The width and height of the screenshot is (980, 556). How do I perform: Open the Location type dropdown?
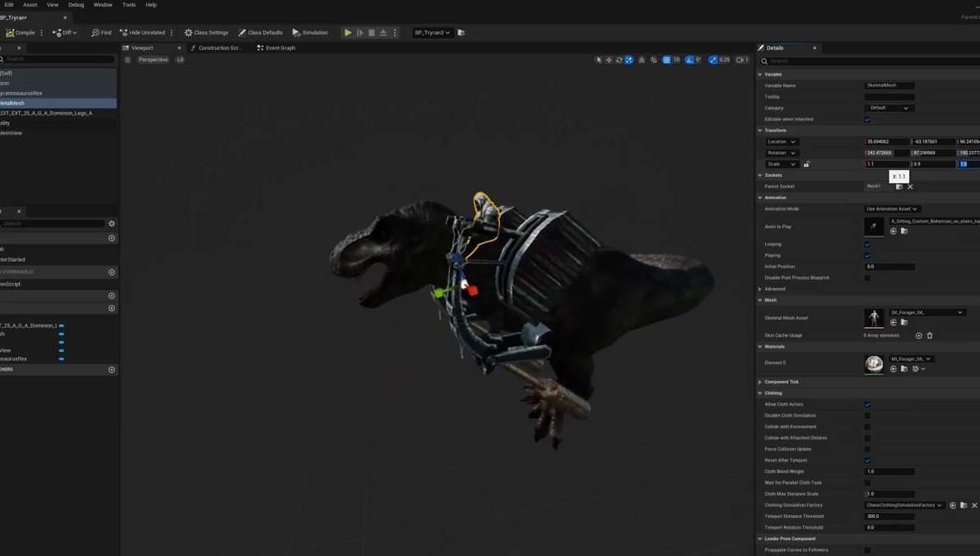point(782,142)
